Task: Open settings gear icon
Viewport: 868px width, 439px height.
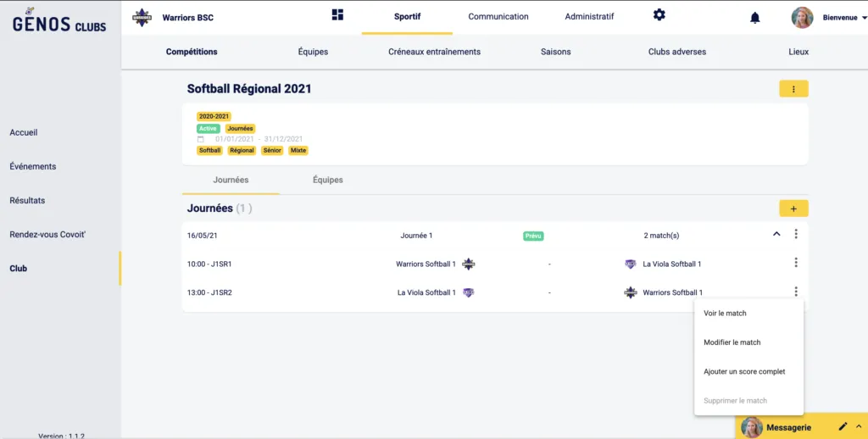Action: (x=659, y=15)
